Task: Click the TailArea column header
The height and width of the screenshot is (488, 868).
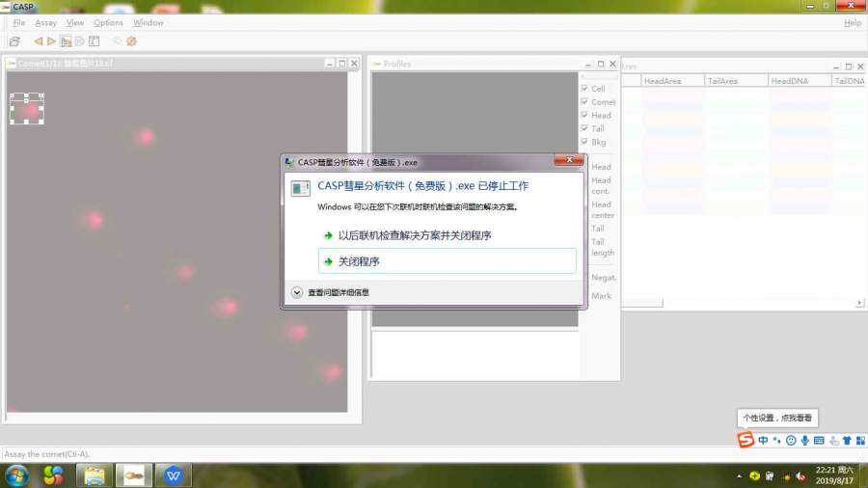Action: pos(736,81)
